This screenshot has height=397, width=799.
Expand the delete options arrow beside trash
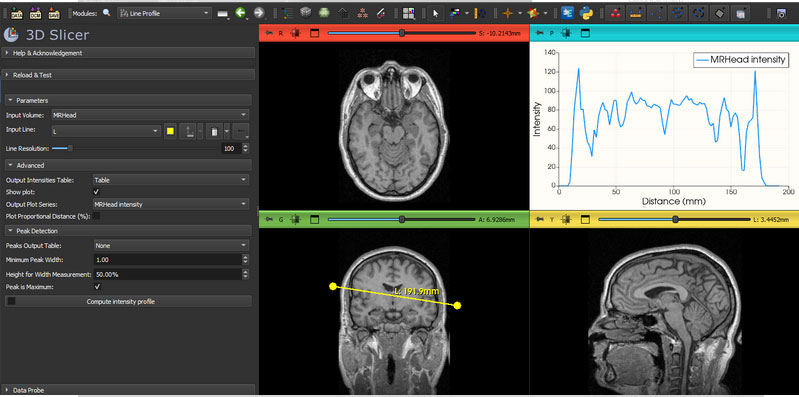pos(227,132)
